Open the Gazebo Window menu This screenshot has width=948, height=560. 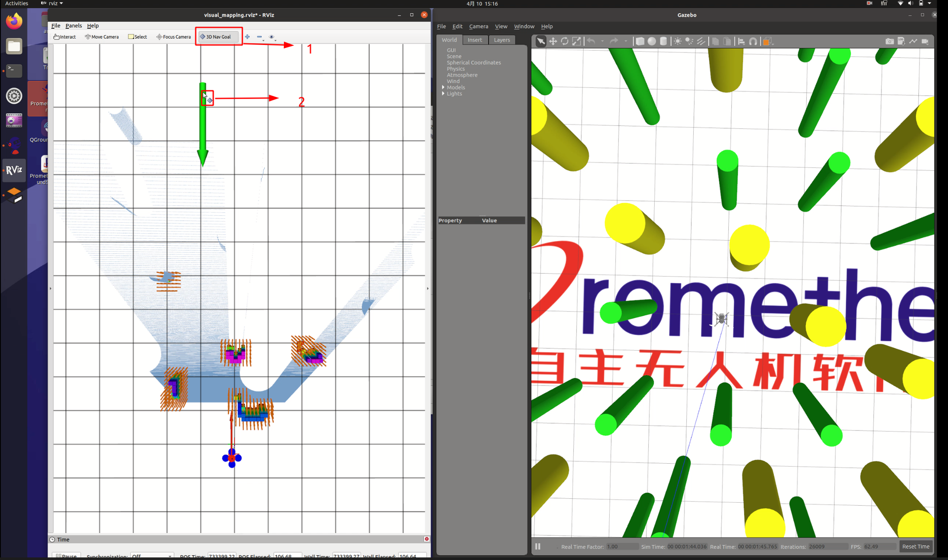pyautogui.click(x=524, y=26)
